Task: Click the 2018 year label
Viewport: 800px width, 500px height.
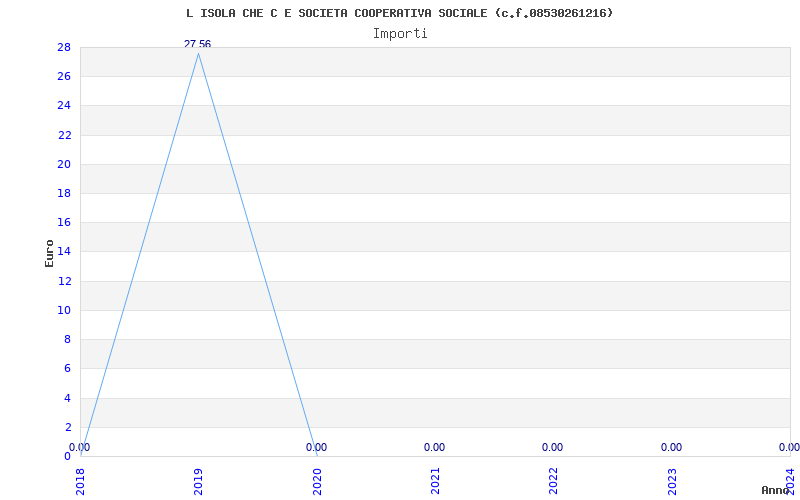Action: (x=81, y=482)
